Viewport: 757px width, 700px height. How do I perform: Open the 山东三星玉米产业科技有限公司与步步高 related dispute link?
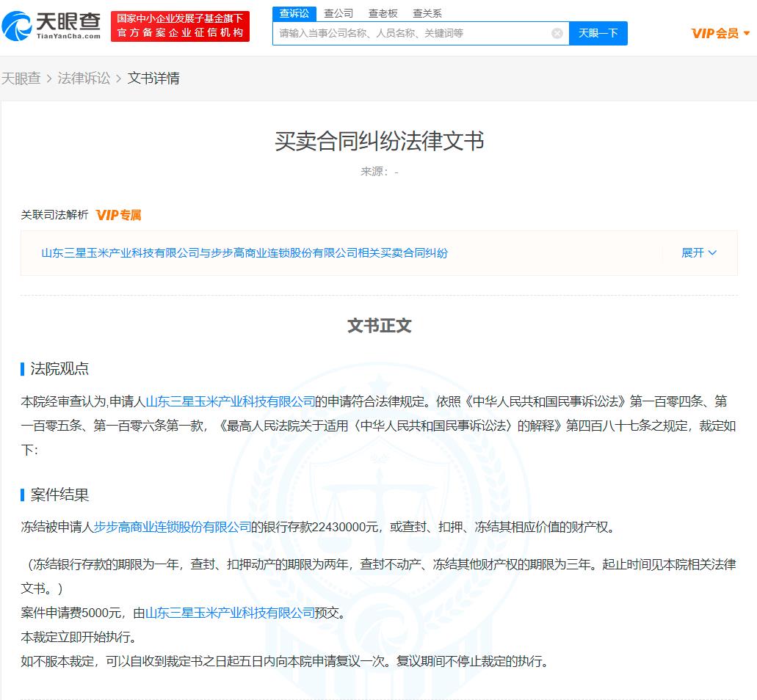point(245,253)
